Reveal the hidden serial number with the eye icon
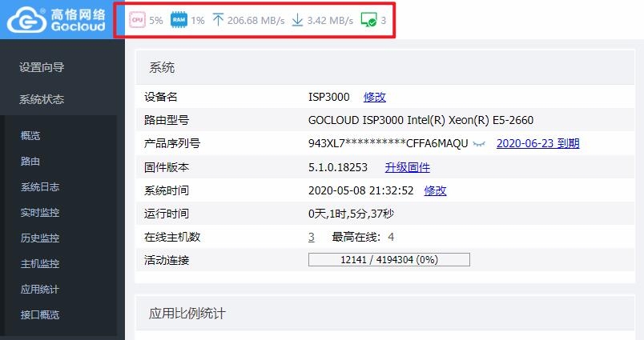Viewport: 644px width, 340px height. [x=479, y=143]
